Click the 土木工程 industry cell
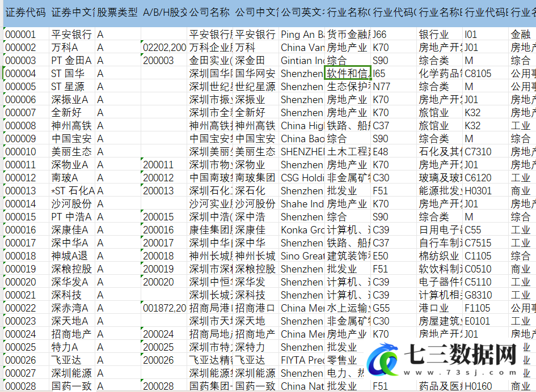Image resolution: width=536 pixels, height=392 pixels. pyautogui.click(x=348, y=152)
